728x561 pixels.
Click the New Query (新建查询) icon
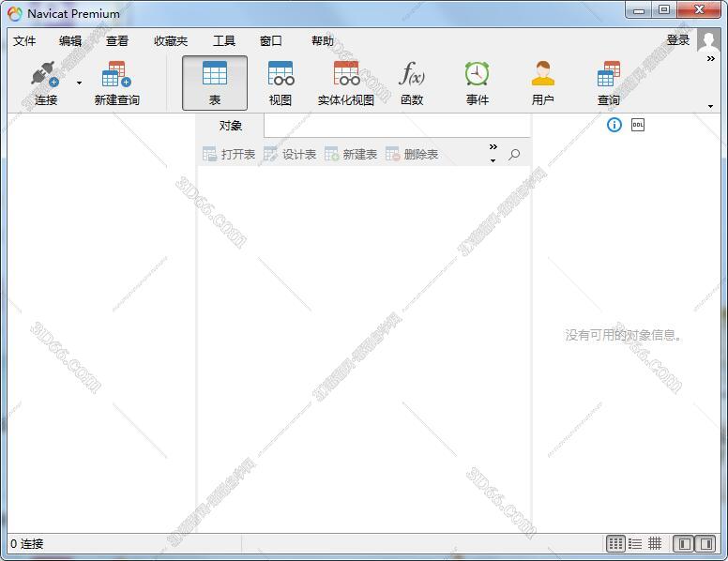[x=116, y=74]
